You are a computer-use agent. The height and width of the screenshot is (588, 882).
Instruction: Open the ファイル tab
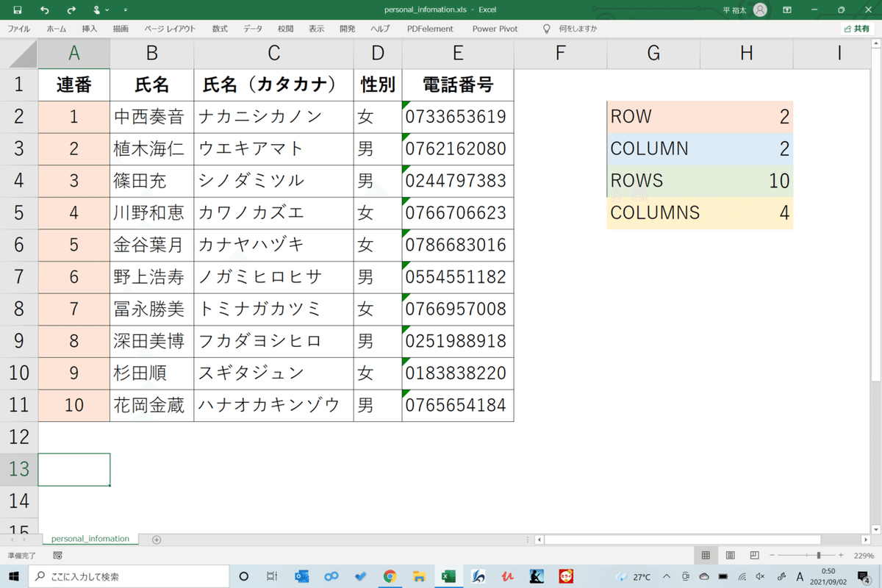pyautogui.click(x=19, y=29)
